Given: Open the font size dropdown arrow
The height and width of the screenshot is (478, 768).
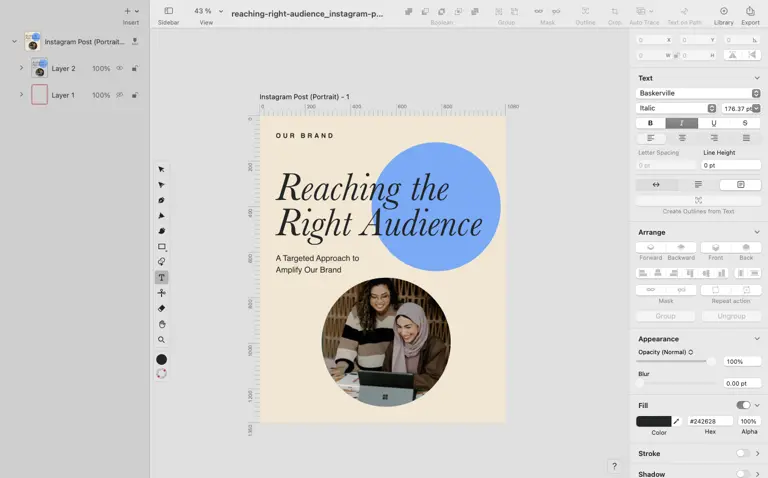Looking at the screenshot, I should (x=756, y=108).
